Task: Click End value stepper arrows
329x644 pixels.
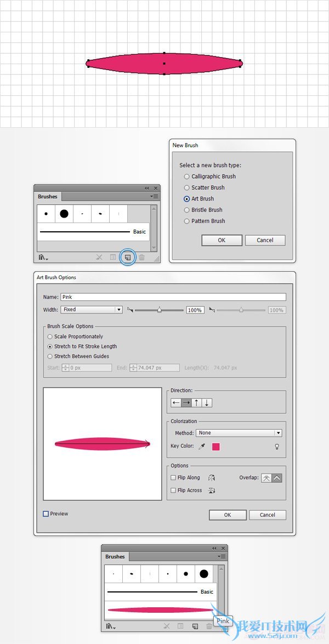Action: coord(133,368)
